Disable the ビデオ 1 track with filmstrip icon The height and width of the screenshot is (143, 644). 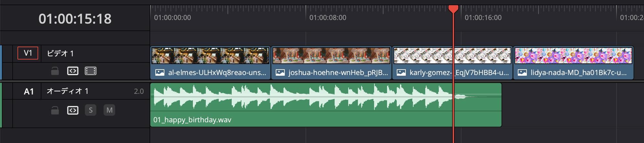pyautogui.click(x=91, y=71)
